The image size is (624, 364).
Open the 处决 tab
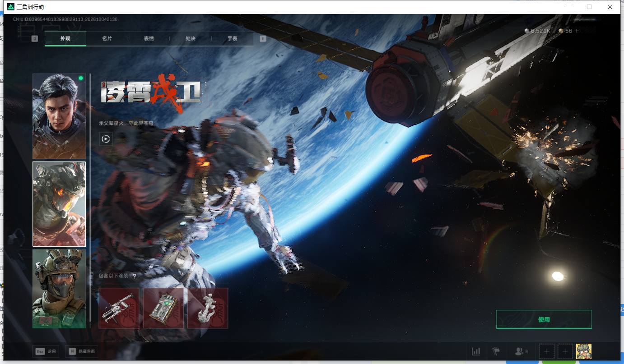coord(191,39)
